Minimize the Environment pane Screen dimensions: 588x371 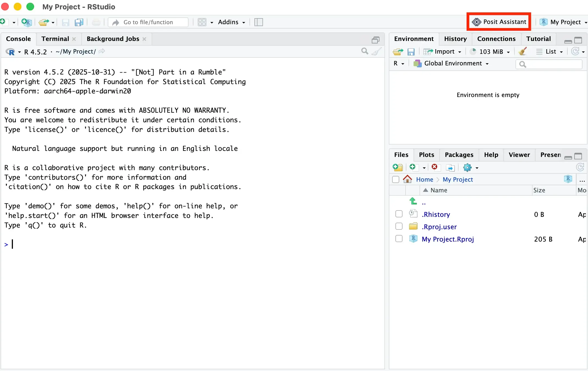[x=568, y=41]
